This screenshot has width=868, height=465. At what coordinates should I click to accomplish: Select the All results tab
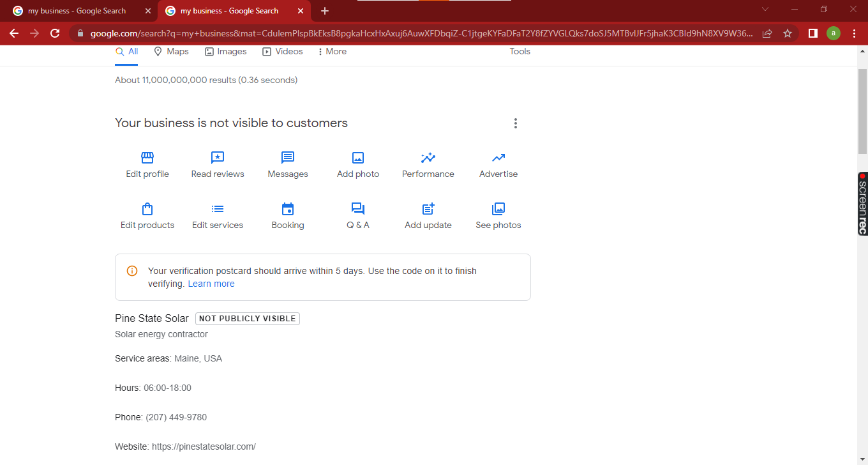coord(126,52)
